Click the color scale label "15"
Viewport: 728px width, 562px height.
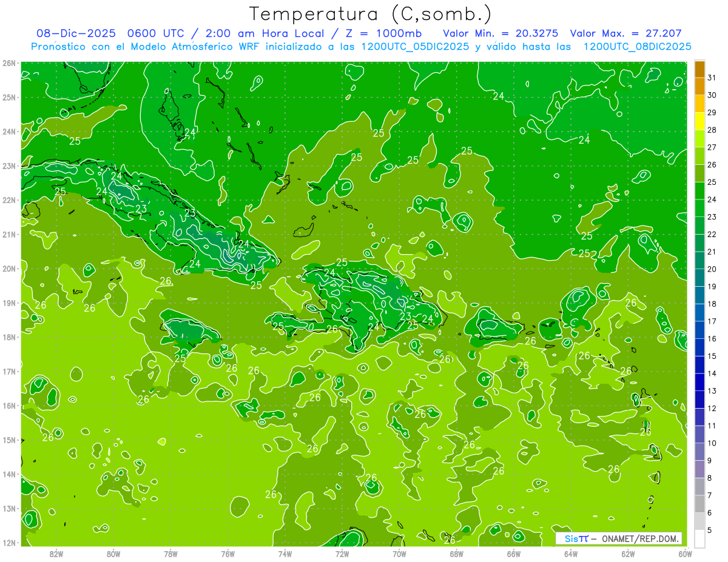[x=712, y=356]
